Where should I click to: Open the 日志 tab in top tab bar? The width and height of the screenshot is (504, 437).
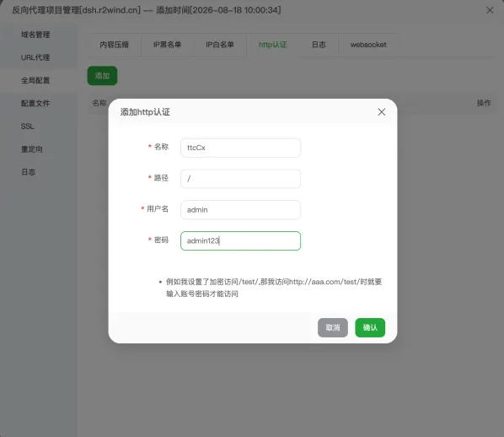tap(319, 45)
